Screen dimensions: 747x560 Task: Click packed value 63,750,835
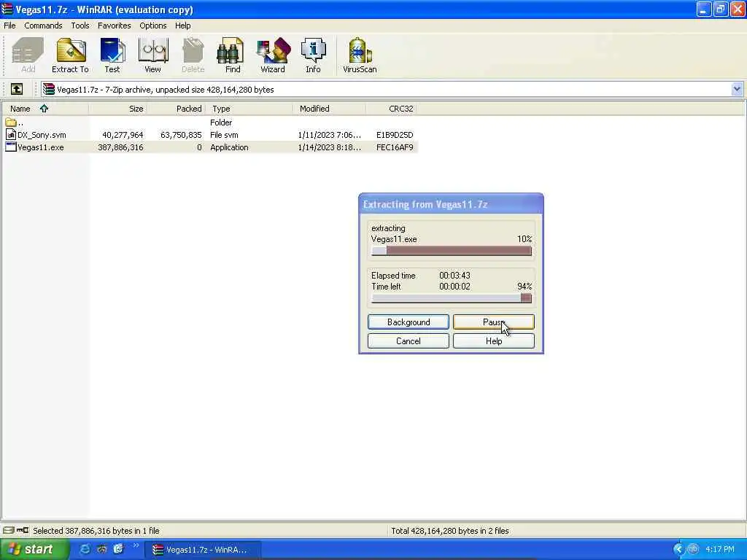tap(181, 135)
